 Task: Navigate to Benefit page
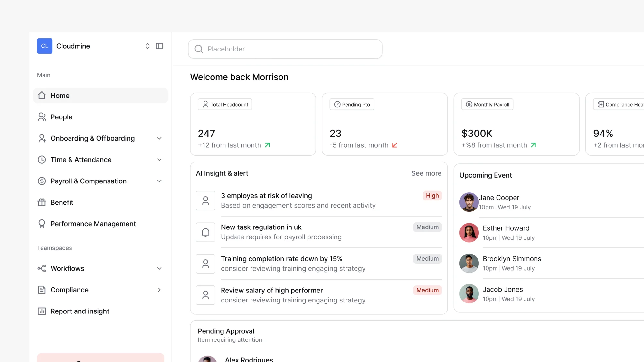coord(100,202)
